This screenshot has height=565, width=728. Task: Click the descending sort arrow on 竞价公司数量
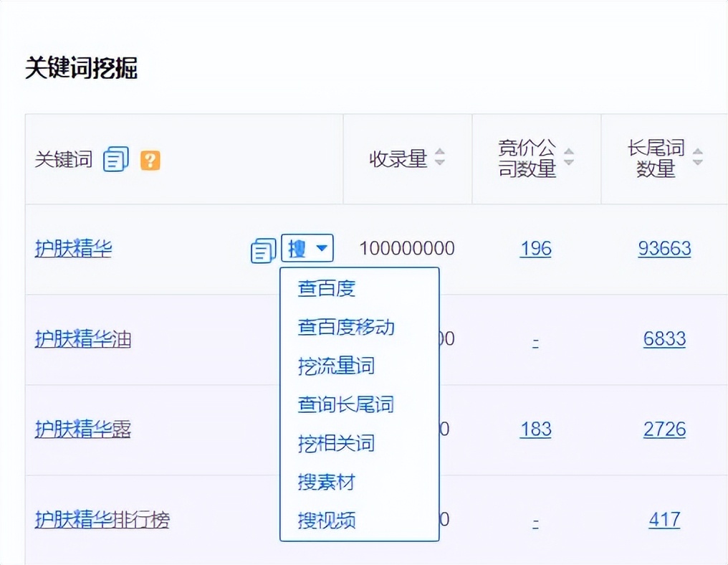(x=569, y=164)
